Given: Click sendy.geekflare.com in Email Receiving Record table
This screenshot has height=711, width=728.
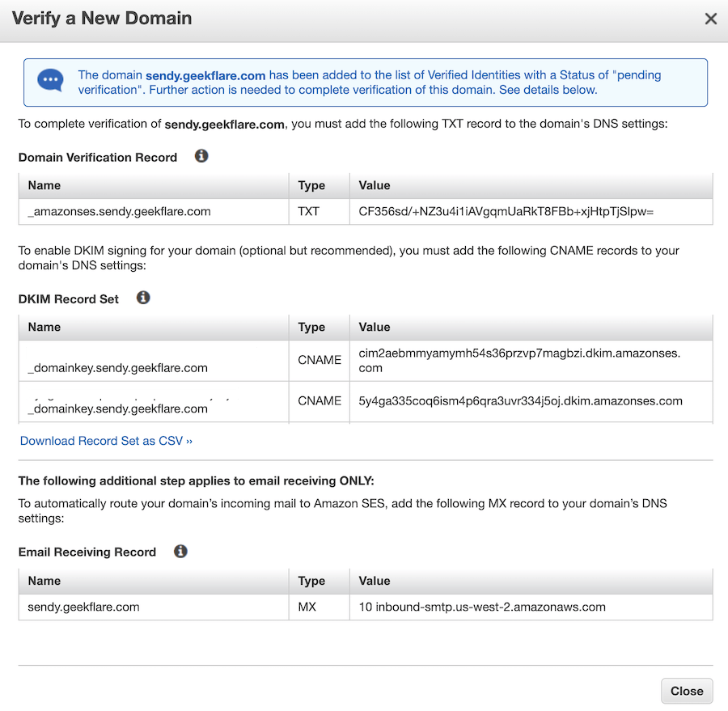Looking at the screenshot, I should tap(83, 607).
